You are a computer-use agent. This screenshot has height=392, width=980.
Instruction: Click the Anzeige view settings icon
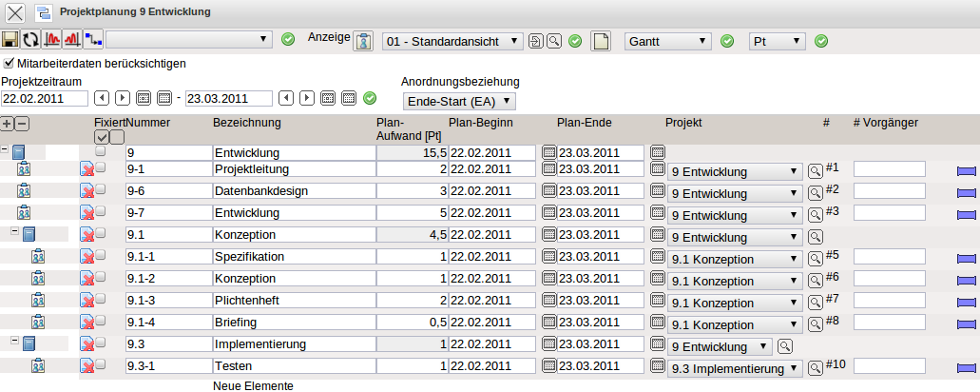coord(364,41)
